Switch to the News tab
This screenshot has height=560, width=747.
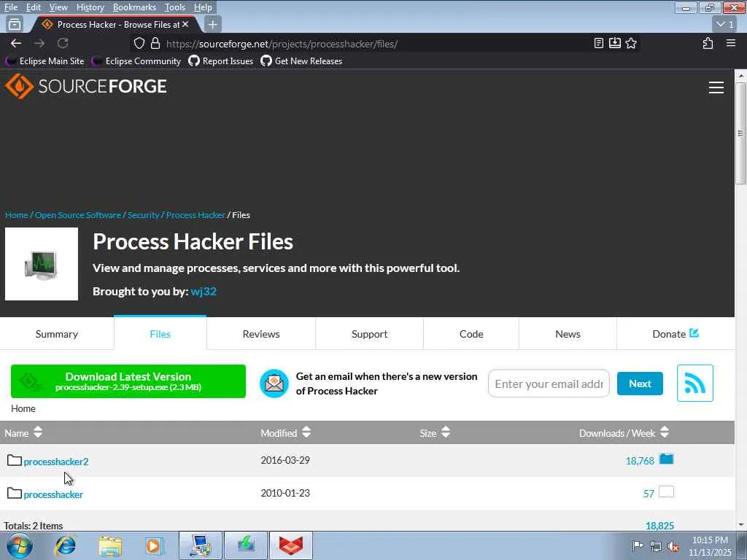(568, 334)
